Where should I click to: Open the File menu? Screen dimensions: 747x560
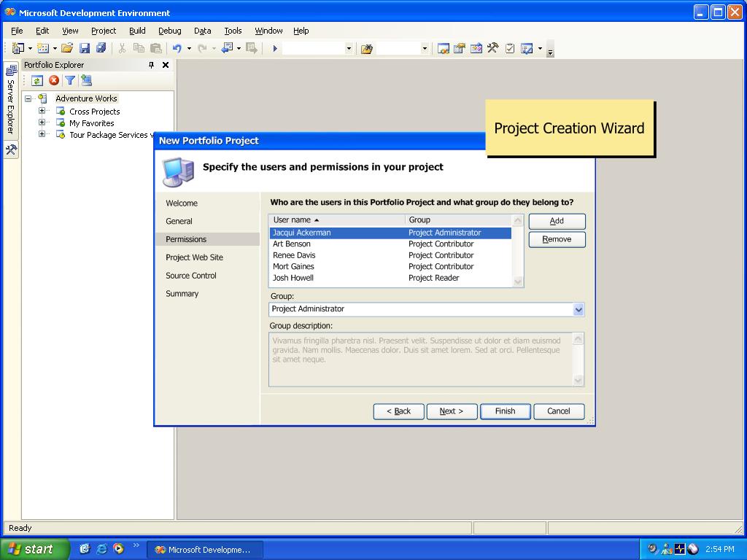(x=17, y=31)
